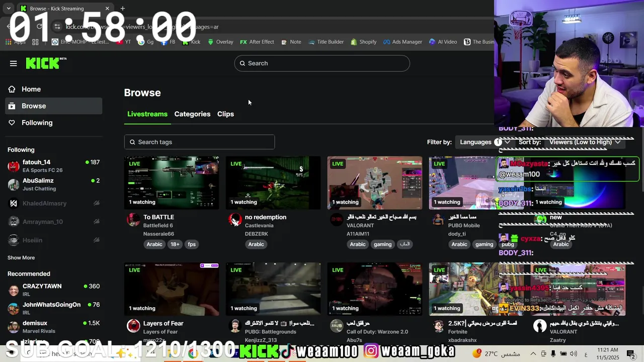Click the taskbar microphone icon

pyautogui.click(x=553, y=354)
